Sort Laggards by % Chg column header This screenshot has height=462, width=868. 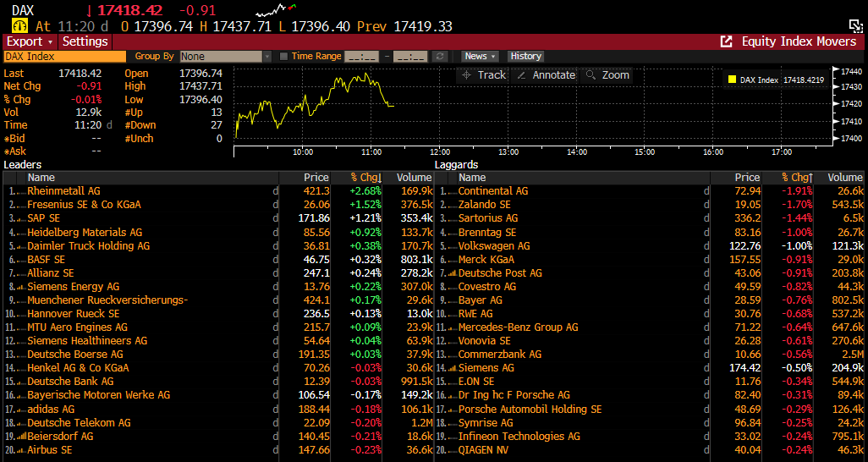797,178
